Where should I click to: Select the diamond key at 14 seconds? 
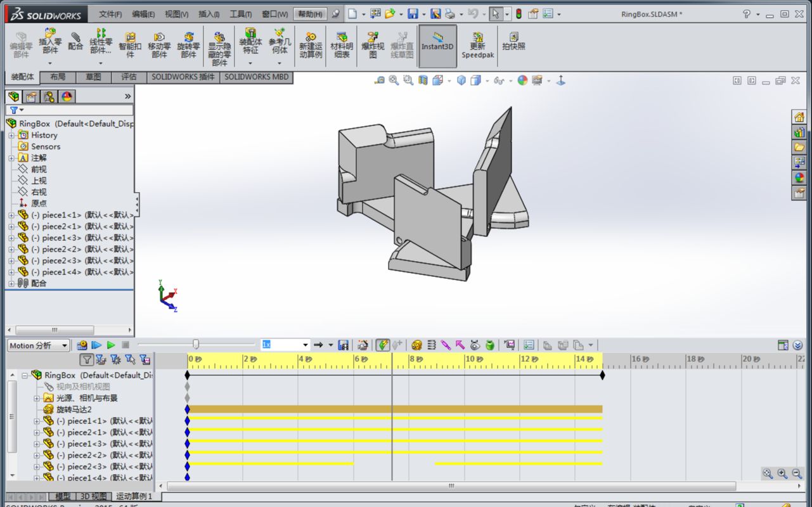pyautogui.click(x=602, y=375)
